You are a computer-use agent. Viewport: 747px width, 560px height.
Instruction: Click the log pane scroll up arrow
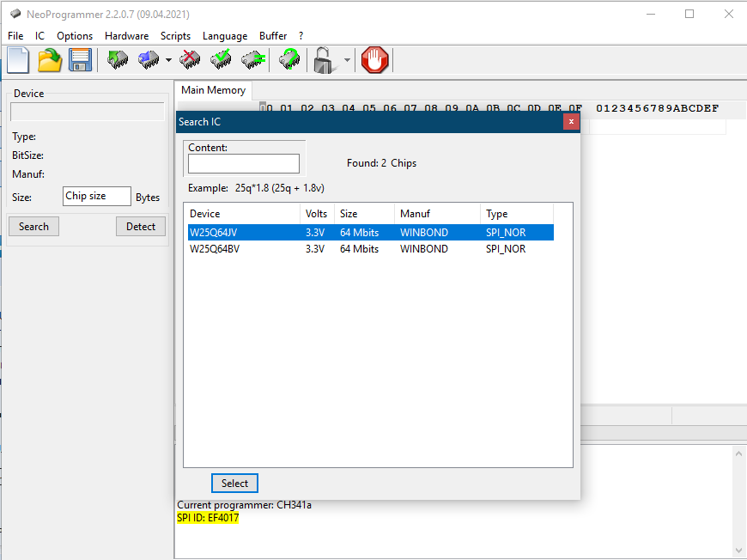coord(739,453)
